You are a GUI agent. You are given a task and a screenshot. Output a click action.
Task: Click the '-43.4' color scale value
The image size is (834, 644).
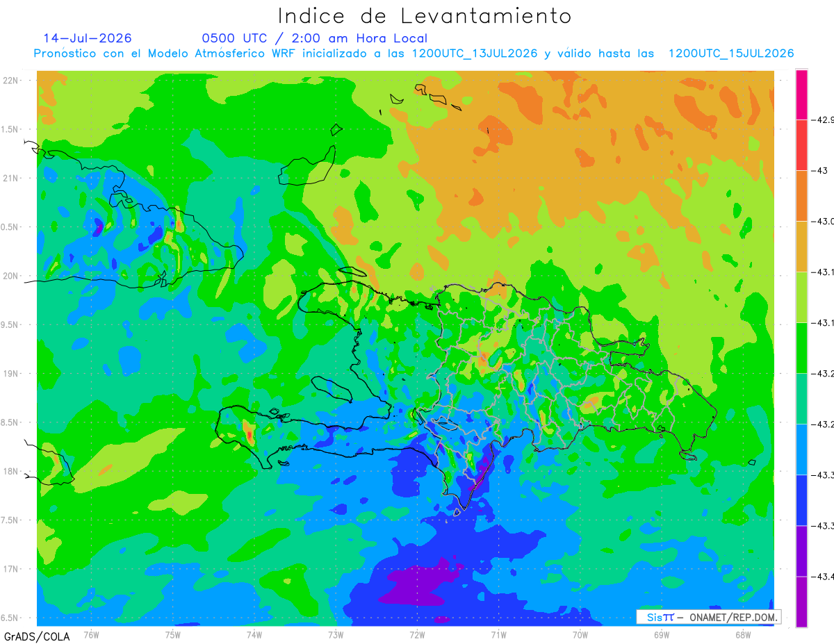[824, 577]
